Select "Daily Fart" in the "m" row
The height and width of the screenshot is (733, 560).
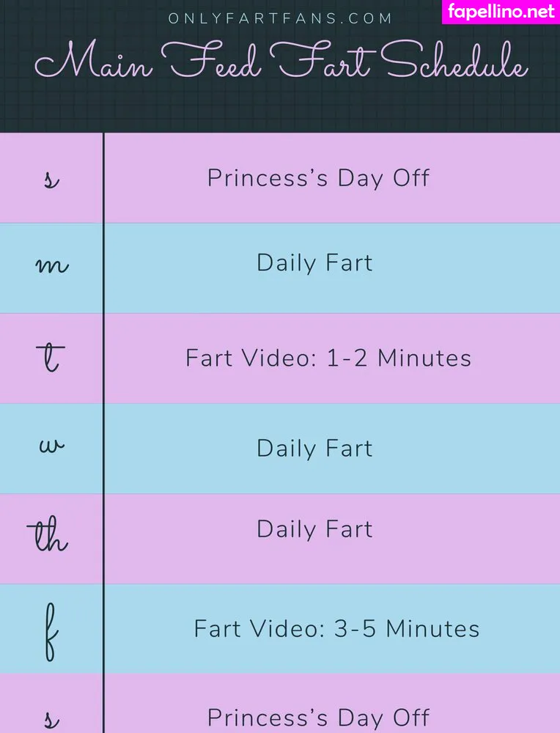(314, 263)
